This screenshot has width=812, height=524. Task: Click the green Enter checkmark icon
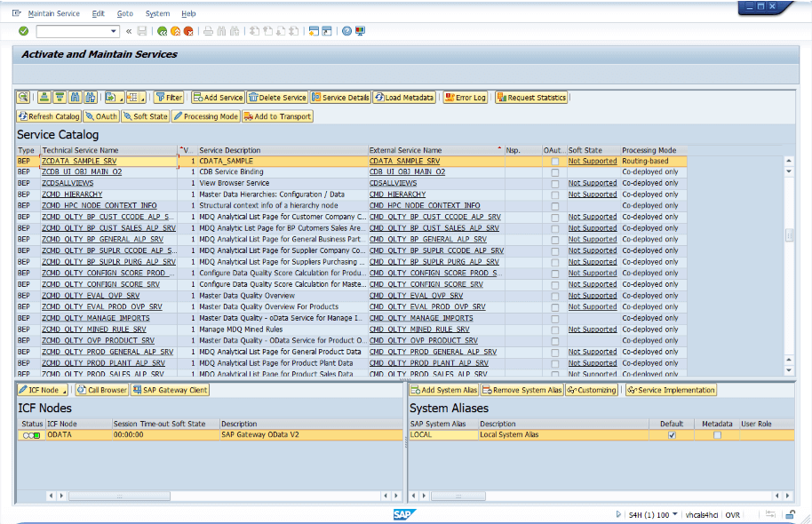[23, 31]
